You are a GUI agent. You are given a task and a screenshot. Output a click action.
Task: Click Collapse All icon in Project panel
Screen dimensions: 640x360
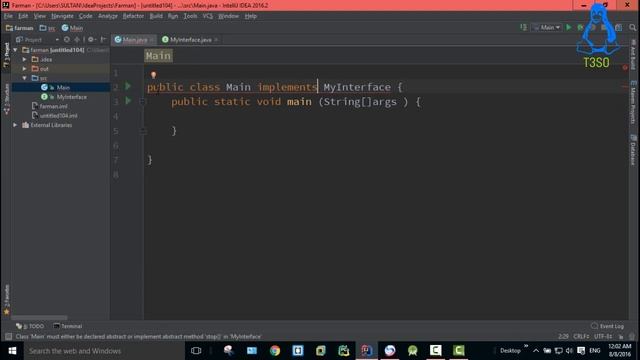point(77,40)
